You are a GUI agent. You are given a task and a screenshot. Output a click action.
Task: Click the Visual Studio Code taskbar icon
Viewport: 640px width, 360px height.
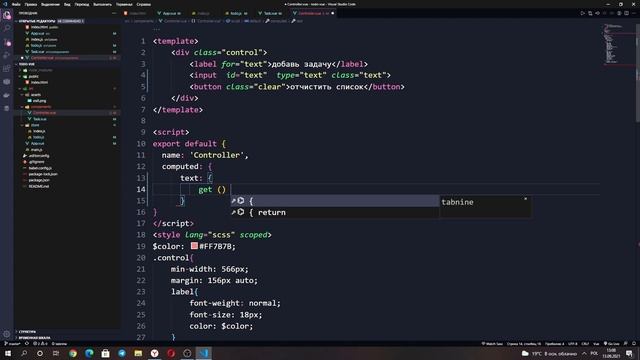click(204, 353)
